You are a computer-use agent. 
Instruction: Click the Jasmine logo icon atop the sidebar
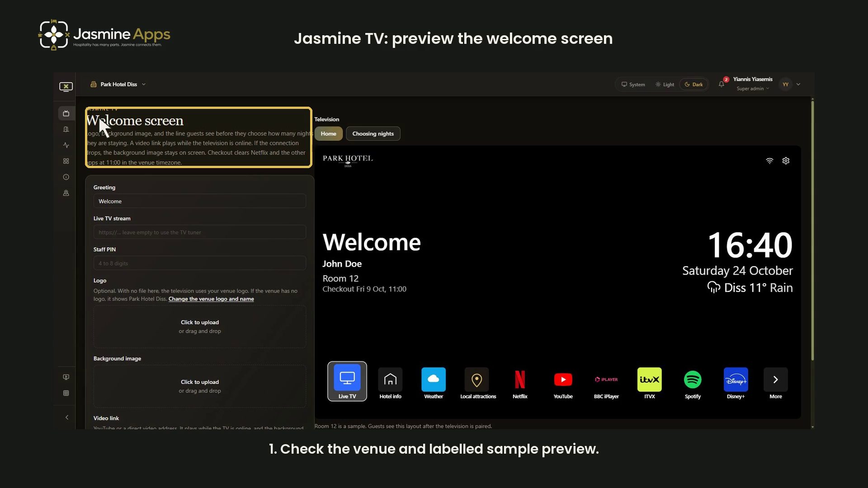[x=66, y=87]
